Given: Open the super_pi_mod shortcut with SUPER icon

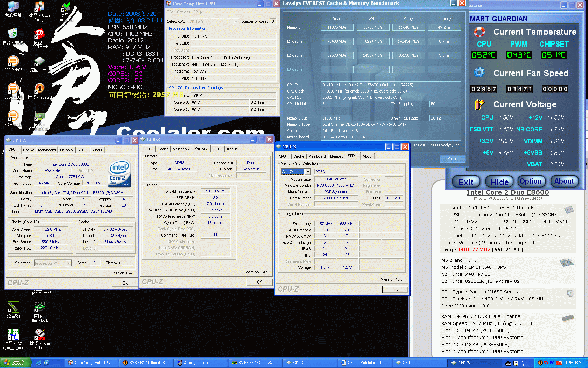Looking at the screenshot, I should 13,339.
